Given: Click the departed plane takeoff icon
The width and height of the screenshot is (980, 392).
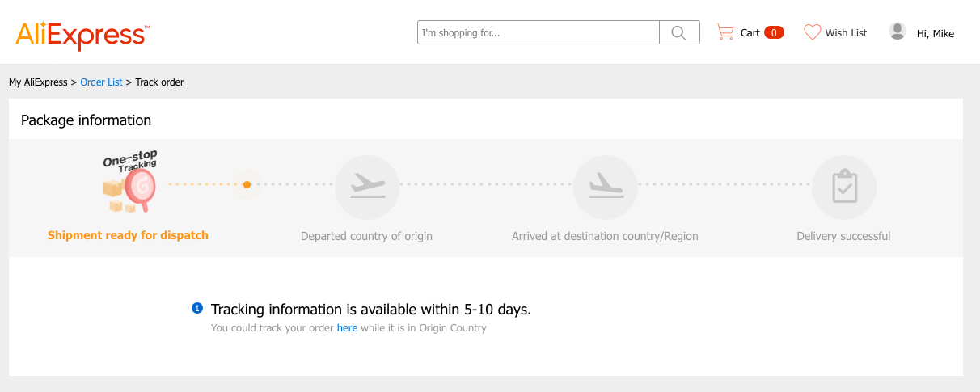Looking at the screenshot, I should pyautogui.click(x=367, y=187).
